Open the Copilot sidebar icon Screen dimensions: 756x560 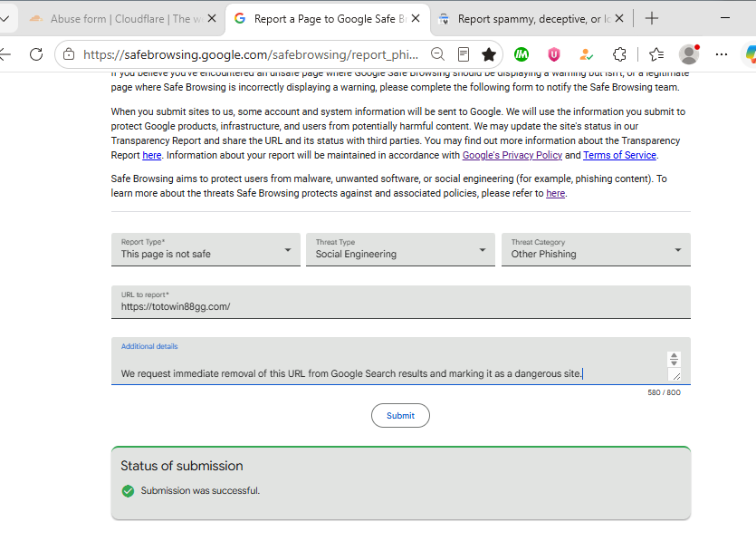click(x=751, y=54)
